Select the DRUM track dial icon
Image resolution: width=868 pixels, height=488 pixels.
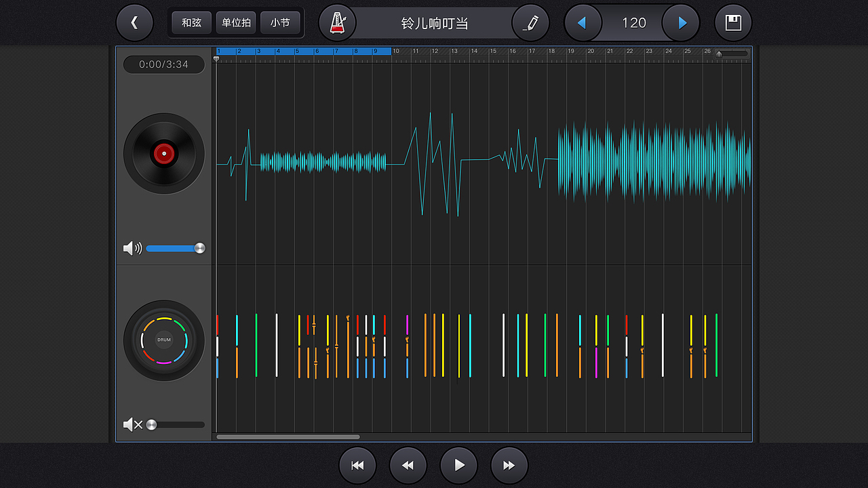coord(164,340)
